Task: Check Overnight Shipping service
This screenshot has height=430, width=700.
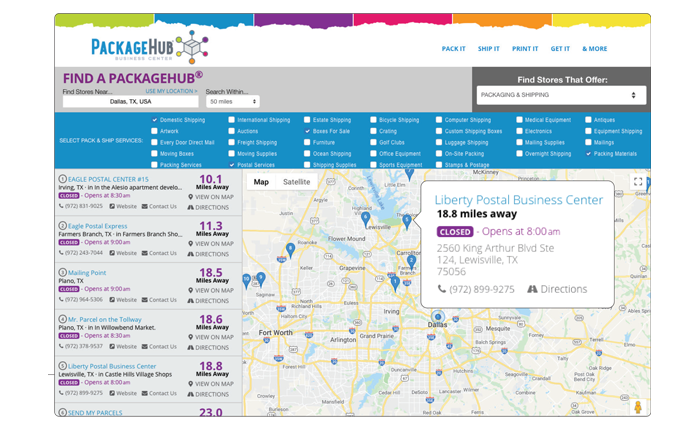Action: coord(519,154)
